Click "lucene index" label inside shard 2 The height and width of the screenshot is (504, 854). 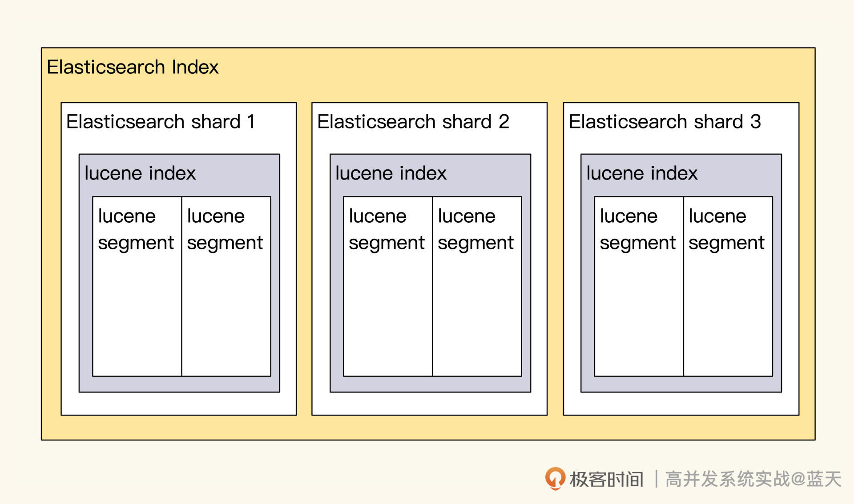391,173
